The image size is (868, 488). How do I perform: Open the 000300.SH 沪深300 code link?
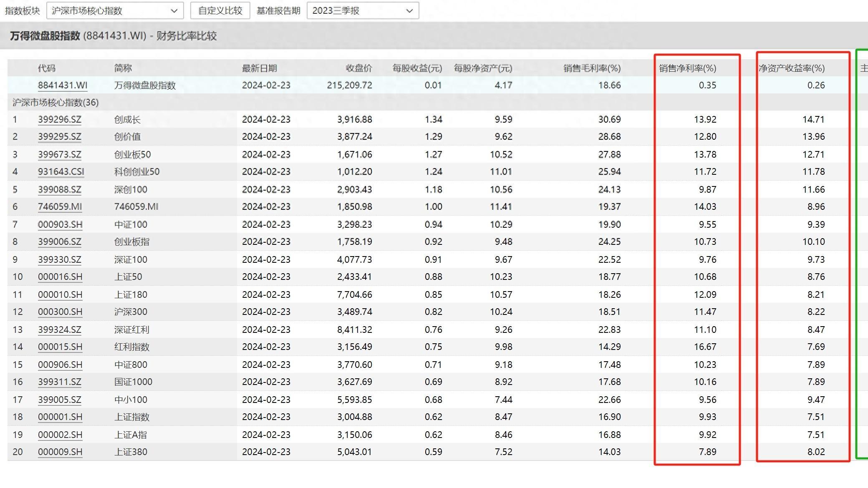(x=60, y=312)
